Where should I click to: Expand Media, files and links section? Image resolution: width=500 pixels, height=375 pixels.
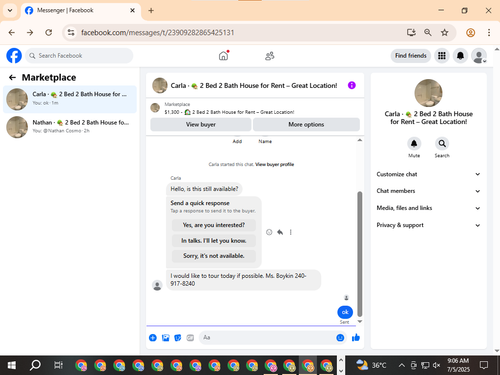coord(429,208)
